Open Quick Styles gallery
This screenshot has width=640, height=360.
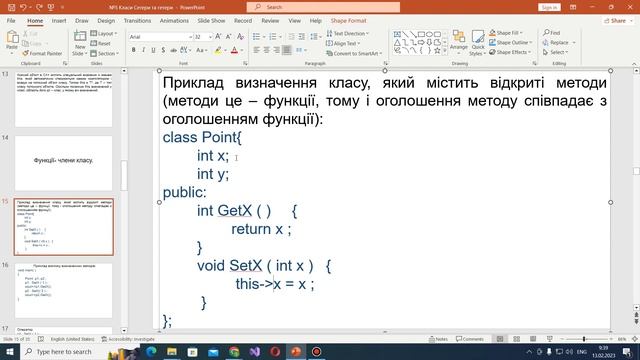pos(478,43)
